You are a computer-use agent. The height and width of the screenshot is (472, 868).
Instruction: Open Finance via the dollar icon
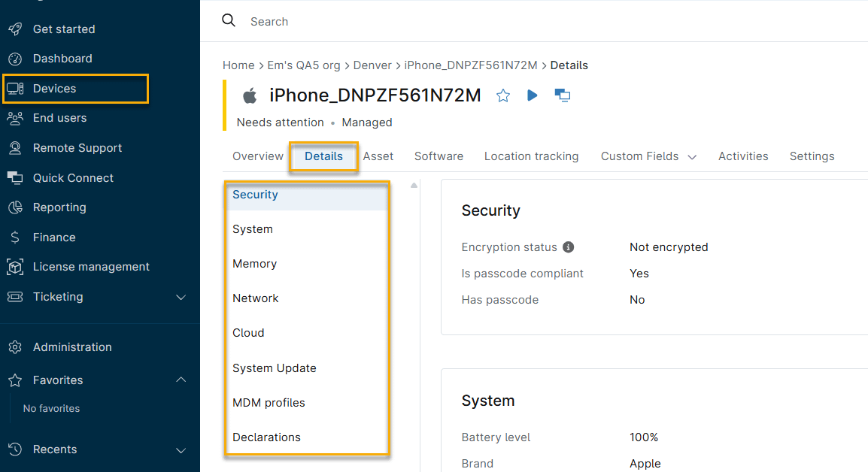[x=15, y=237]
